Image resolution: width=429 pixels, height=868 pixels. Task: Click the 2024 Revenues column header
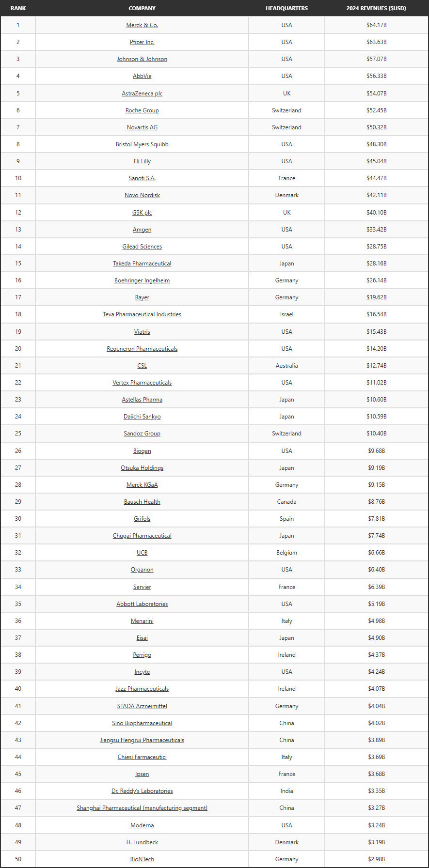[376, 8]
